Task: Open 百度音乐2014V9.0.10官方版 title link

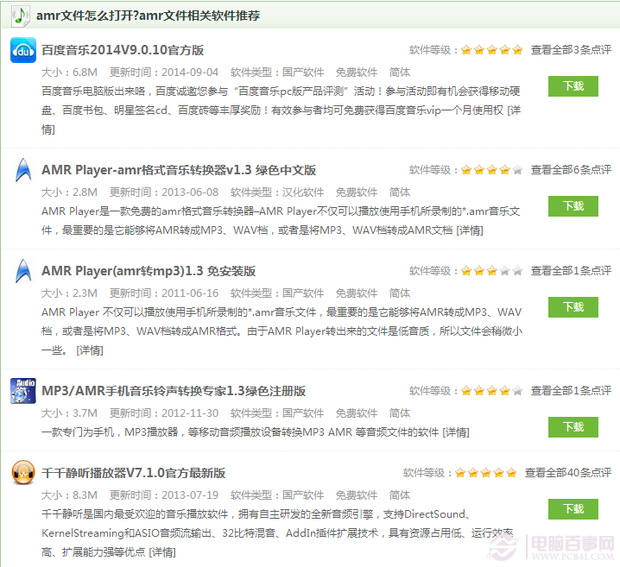Action: click(123, 50)
